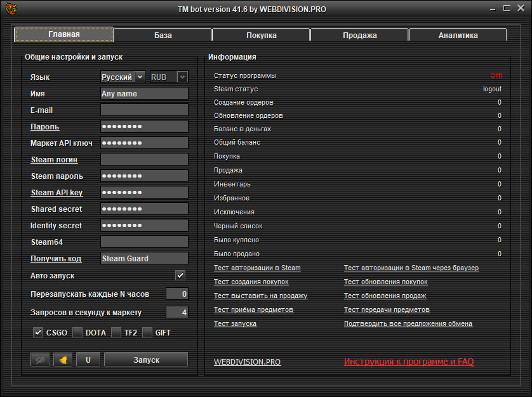Screen dimensions: 532x397
Task: Enable the DOTA checkbox
Action: point(77,332)
